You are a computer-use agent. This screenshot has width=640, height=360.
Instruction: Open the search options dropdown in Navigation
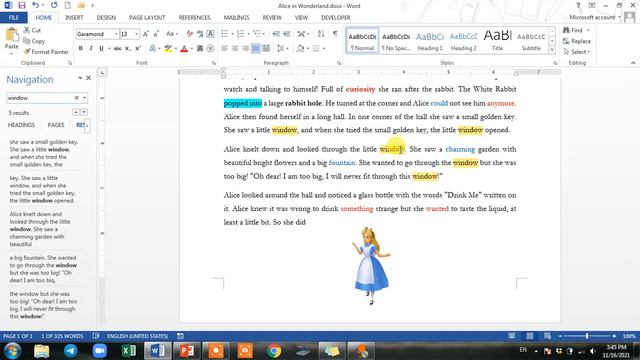(x=84, y=98)
